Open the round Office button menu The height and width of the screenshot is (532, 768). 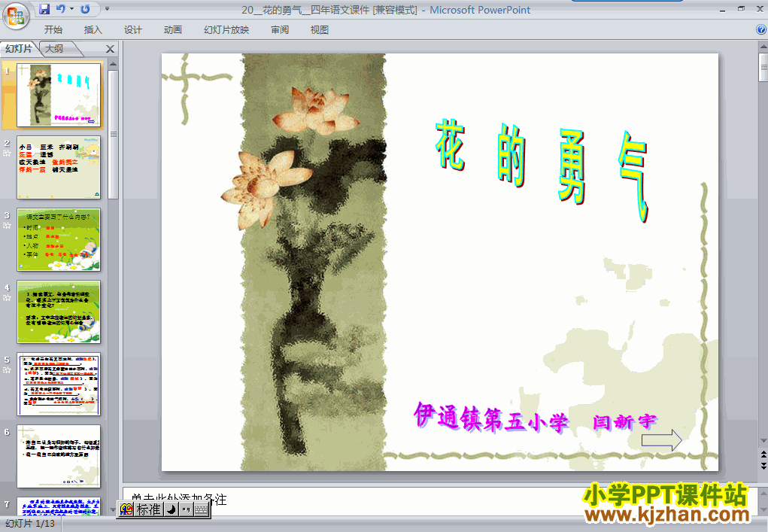16,15
